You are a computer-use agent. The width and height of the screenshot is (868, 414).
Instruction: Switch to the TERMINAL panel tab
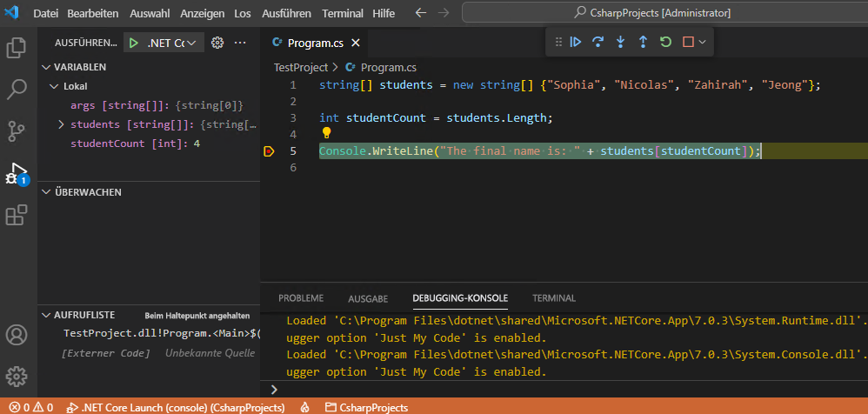click(x=554, y=297)
